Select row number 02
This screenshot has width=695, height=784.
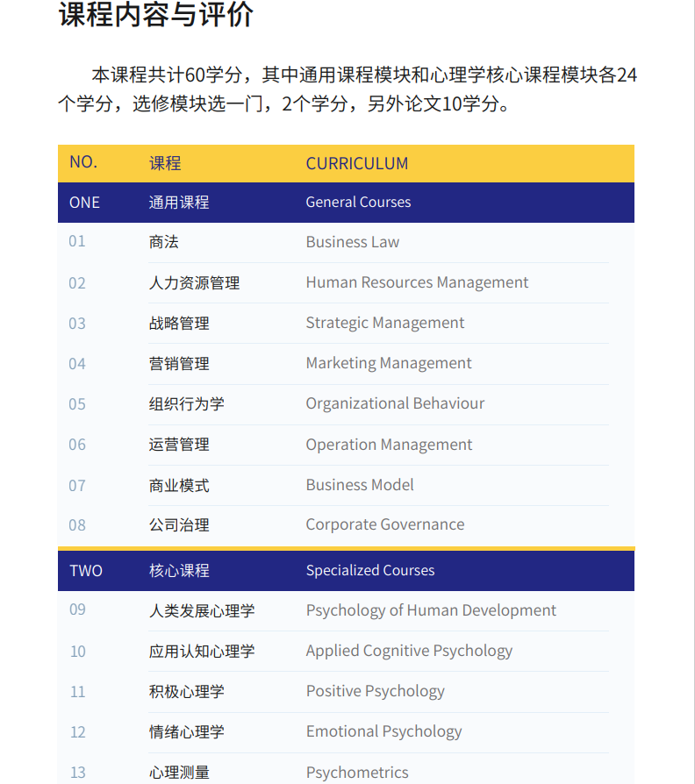[77, 283]
